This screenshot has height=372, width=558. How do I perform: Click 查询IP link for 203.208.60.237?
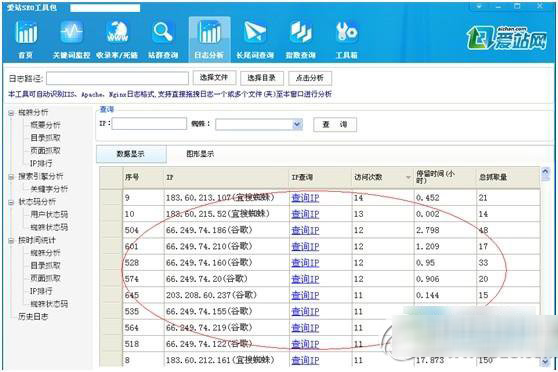pos(305,295)
